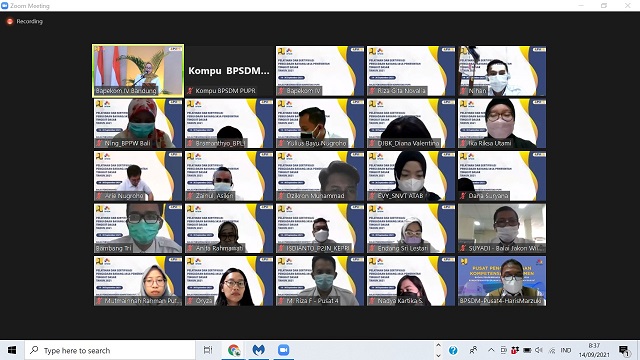Image resolution: width=640 pixels, height=360 pixels.
Task: Click muted mic icon beside M. Riza F - Pusat 4
Action: pyautogui.click(x=281, y=301)
